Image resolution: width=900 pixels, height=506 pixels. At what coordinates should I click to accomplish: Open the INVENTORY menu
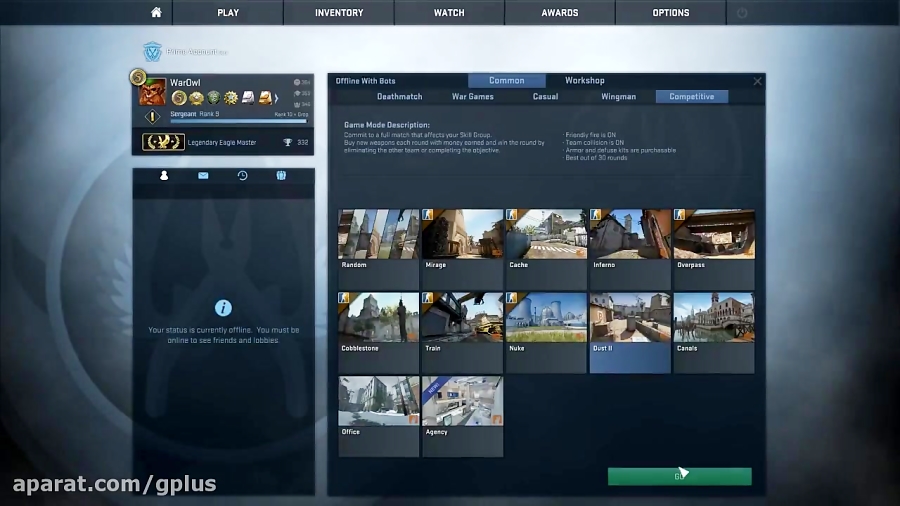point(339,13)
